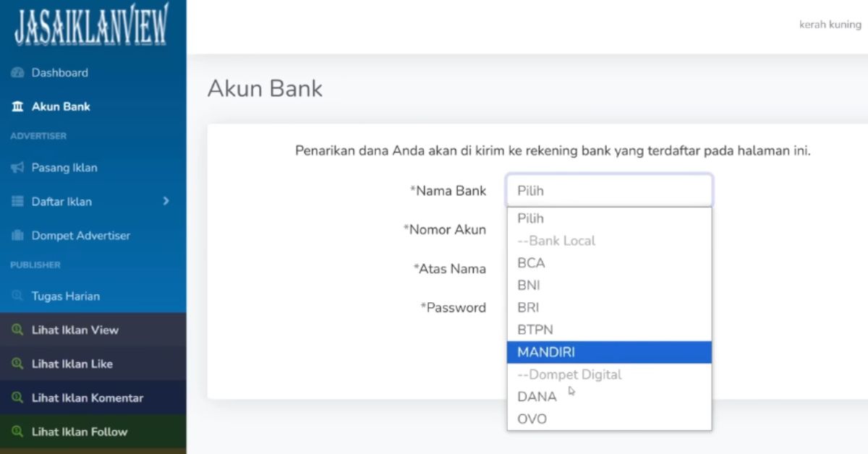Choose MANDIRI from the bank list
868x454 pixels.
click(609, 352)
